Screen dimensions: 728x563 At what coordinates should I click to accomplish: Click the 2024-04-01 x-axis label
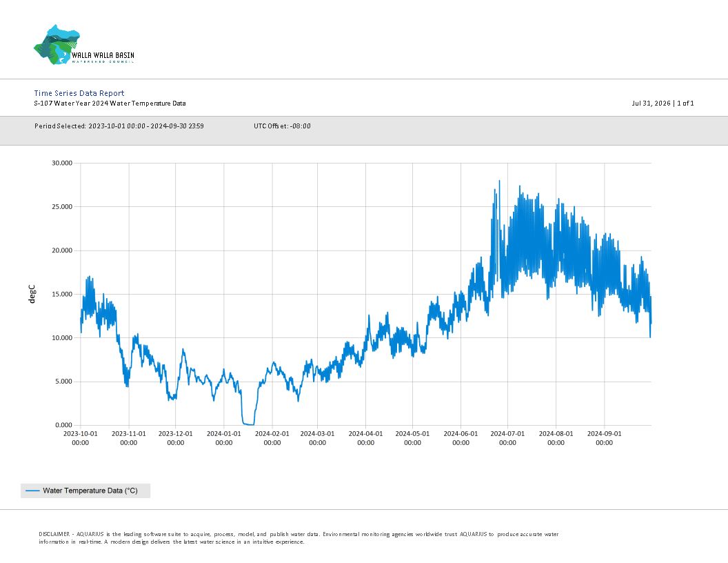tap(366, 438)
